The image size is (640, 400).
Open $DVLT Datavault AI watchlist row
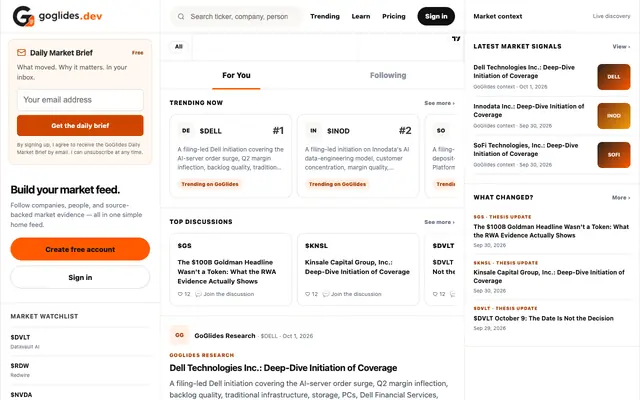tap(80, 342)
